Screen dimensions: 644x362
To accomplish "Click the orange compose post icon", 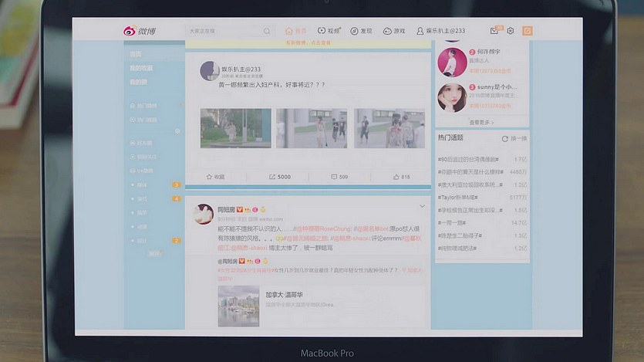I will coord(528,31).
